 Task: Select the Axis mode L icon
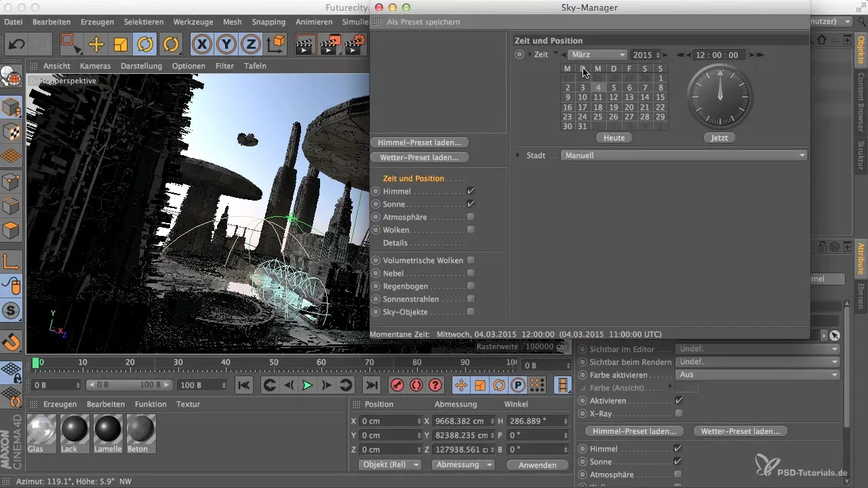point(12,262)
